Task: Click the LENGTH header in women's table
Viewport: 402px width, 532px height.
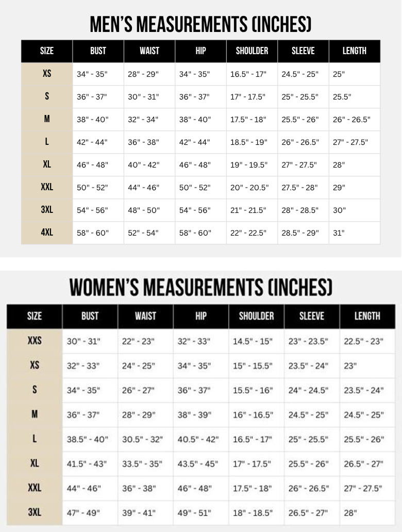Action: click(367, 315)
